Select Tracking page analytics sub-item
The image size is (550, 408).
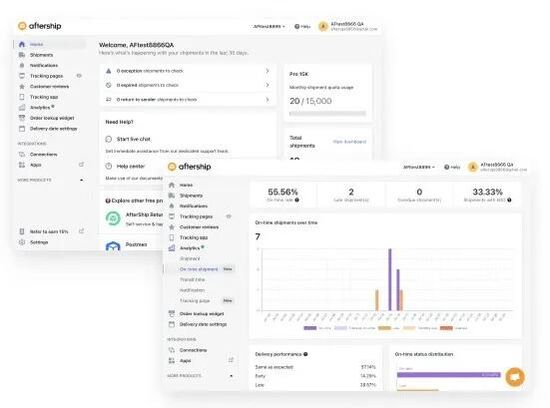tap(195, 301)
